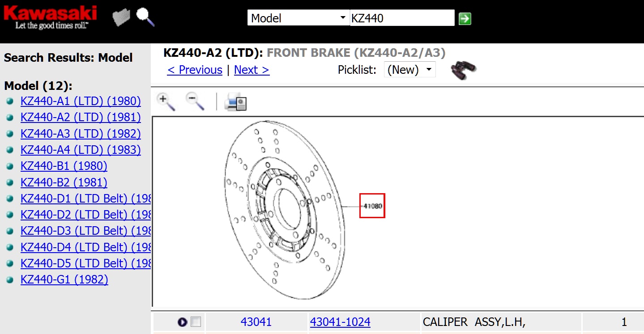The height and width of the screenshot is (334, 644).
Task: Zoom in on the diagram
Action: pyautogui.click(x=166, y=101)
